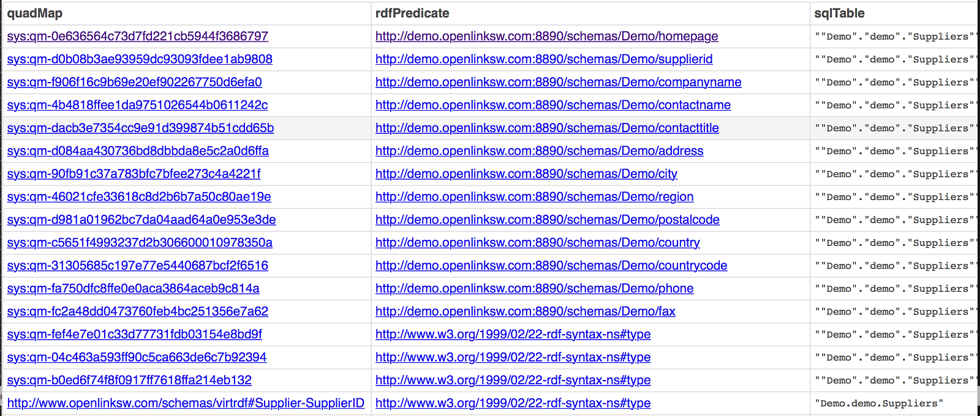Select the sqlTable column header
Viewport: 980px width, 416px height.
tap(839, 13)
